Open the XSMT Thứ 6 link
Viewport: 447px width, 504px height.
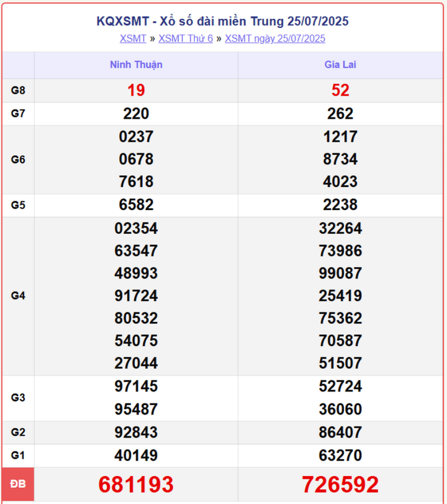pos(186,39)
